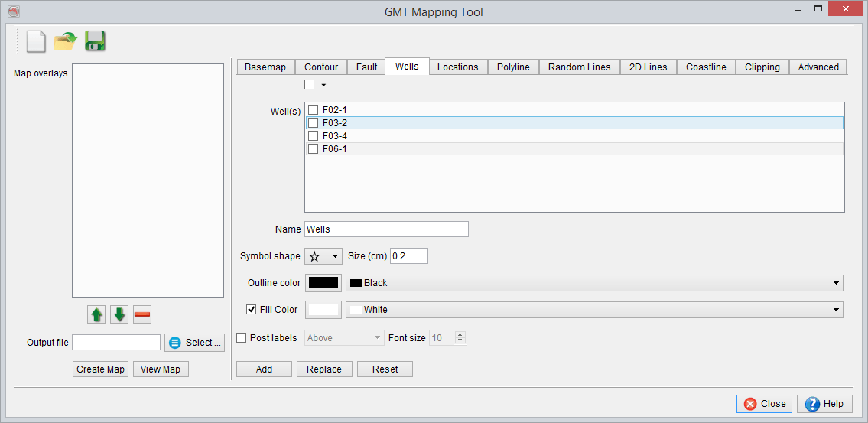Click the green Save disk icon
868x423 pixels.
click(95, 41)
